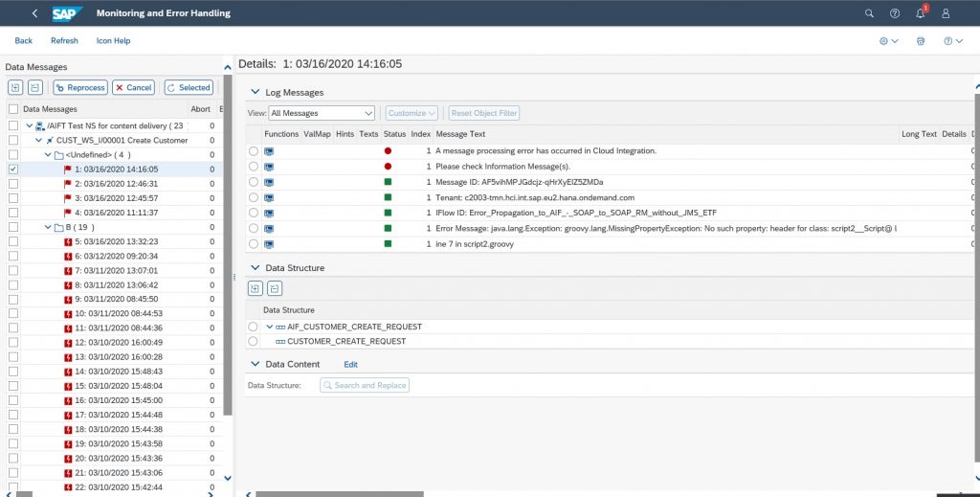This screenshot has height=497, width=980.
Task: Click error icon of message 5: 03/16/2020 13:32:23
Action: coord(68,241)
